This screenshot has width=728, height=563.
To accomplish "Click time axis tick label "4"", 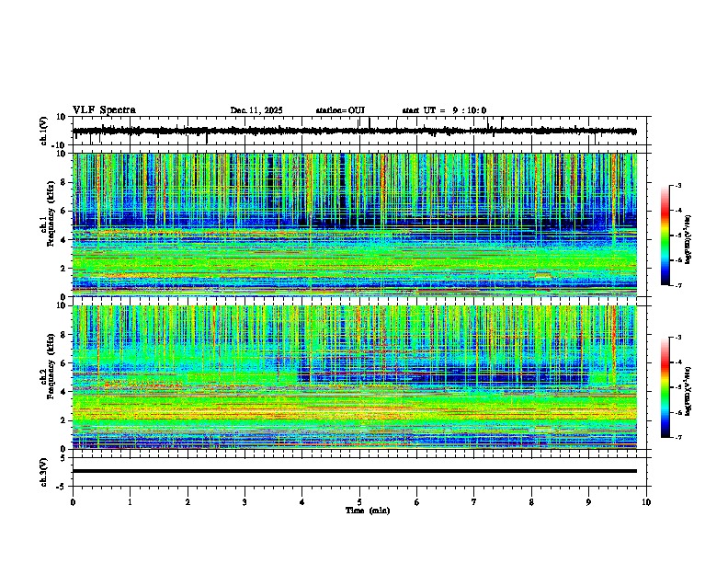I will (x=302, y=502).
